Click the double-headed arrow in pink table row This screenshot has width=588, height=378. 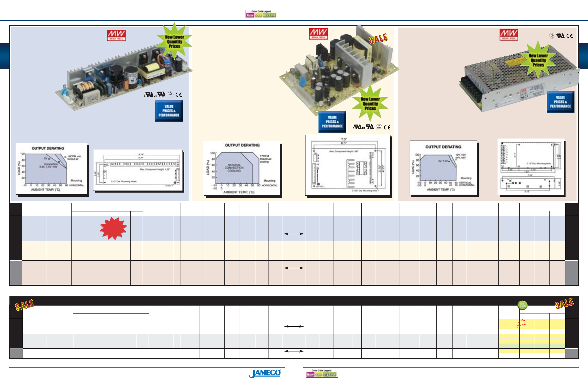pyautogui.click(x=294, y=268)
